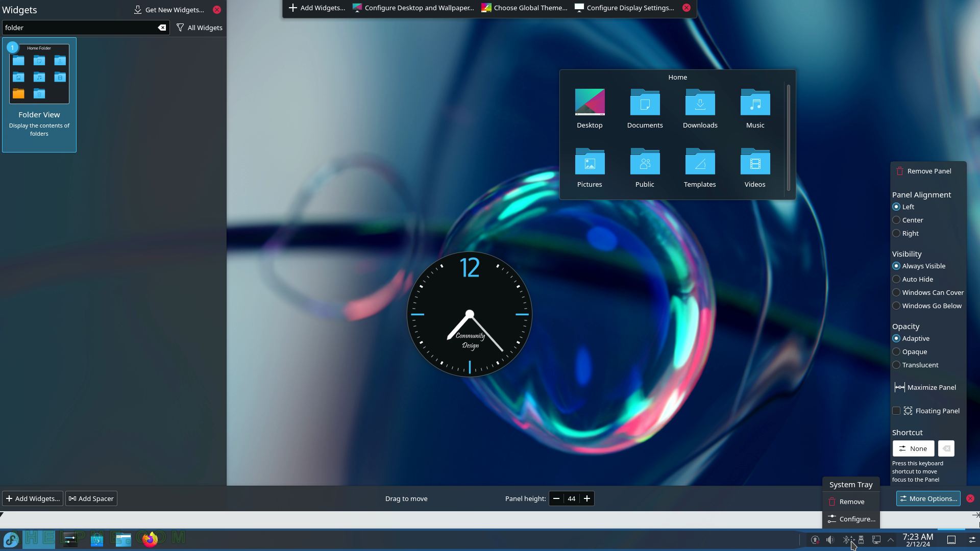Open the Music folder in the Home widget

click(755, 109)
